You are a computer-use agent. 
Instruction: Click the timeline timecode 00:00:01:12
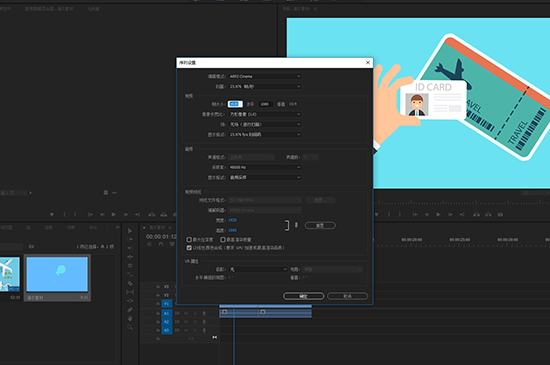[161, 237]
